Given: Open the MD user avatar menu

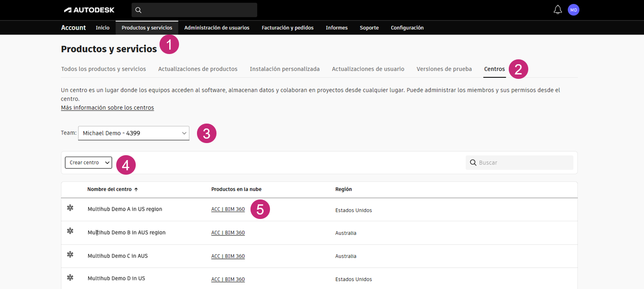Looking at the screenshot, I should click(573, 10).
